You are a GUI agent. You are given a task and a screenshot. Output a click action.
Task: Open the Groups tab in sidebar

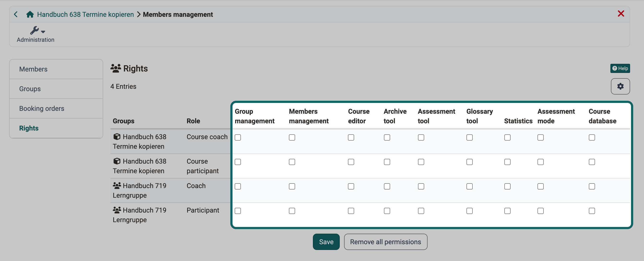[56, 89]
